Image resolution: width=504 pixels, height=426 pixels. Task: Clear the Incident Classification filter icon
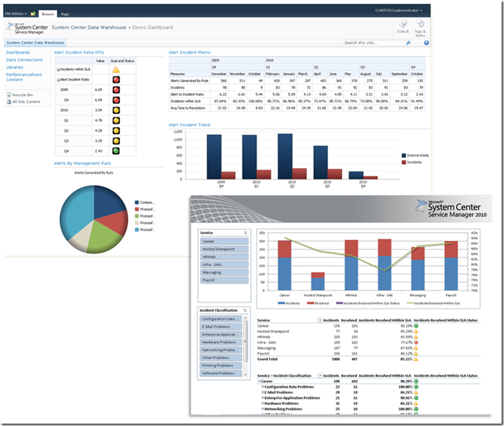[x=245, y=311]
